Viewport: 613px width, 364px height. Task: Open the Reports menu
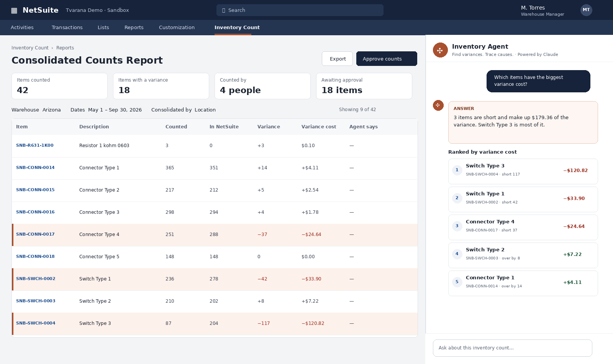[134, 28]
